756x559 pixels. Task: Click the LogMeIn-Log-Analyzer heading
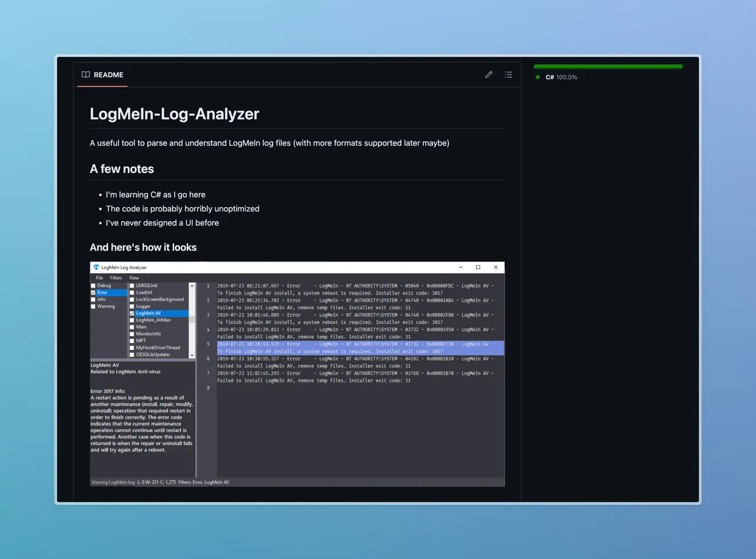point(174,114)
